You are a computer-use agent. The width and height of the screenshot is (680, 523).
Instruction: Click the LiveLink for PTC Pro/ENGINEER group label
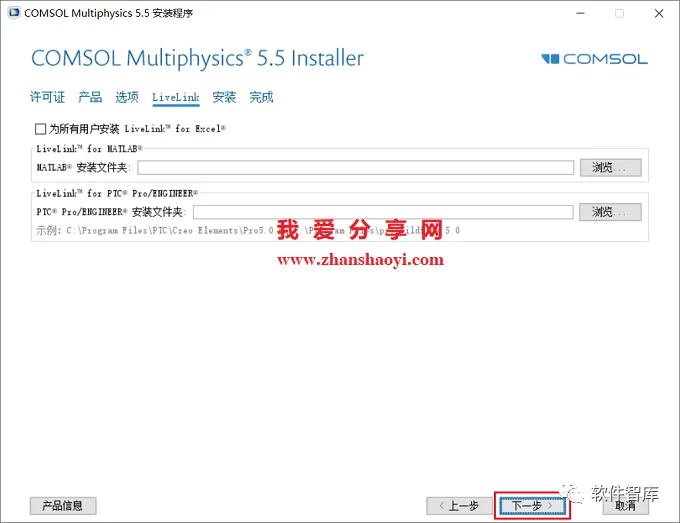117,193
